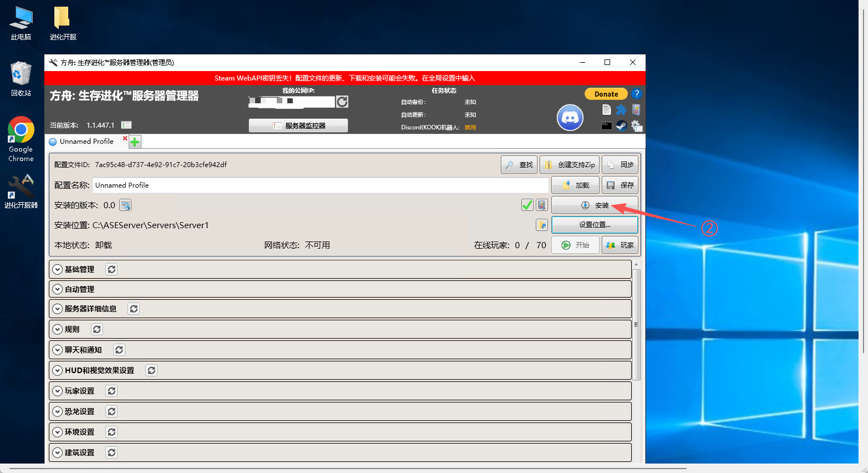The height and width of the screenshot is (473, 868).
Task: Click the 同步 sync button
Action: pyautogui.click(x=620, y=165)
